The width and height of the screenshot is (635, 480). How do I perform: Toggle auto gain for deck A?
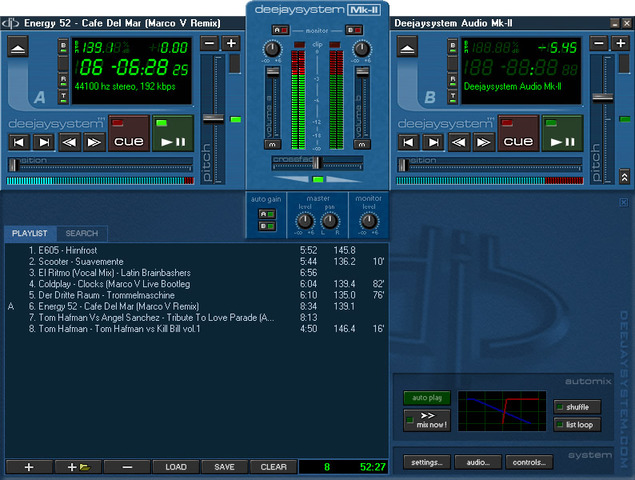tap(267, 213)
